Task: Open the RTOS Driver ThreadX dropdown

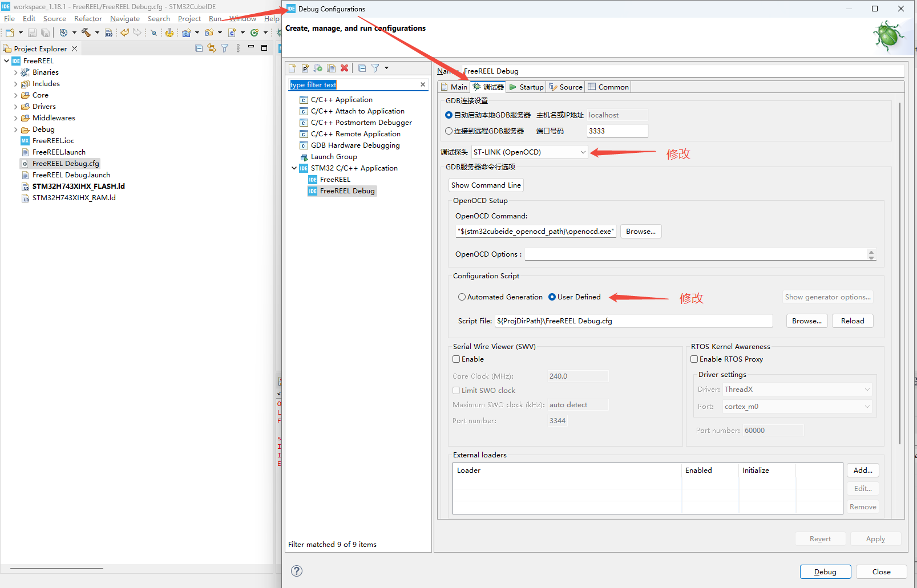Action: (x=798, y=390)
